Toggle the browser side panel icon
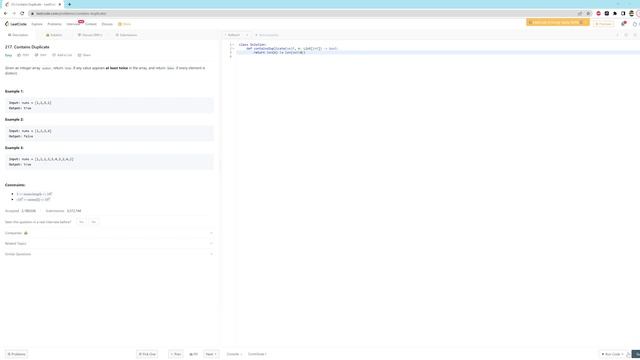The width and height of the screenshot is (640, 360). [x=623, y=13]
